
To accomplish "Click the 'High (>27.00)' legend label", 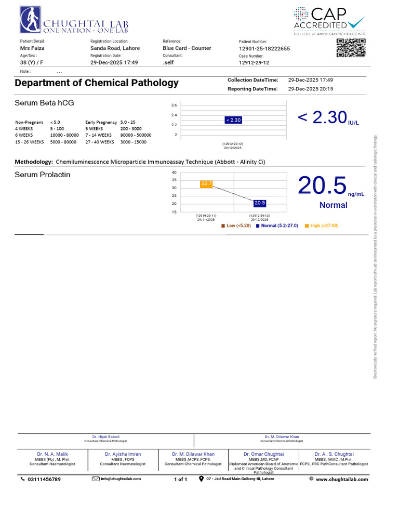I will (324, 225).
